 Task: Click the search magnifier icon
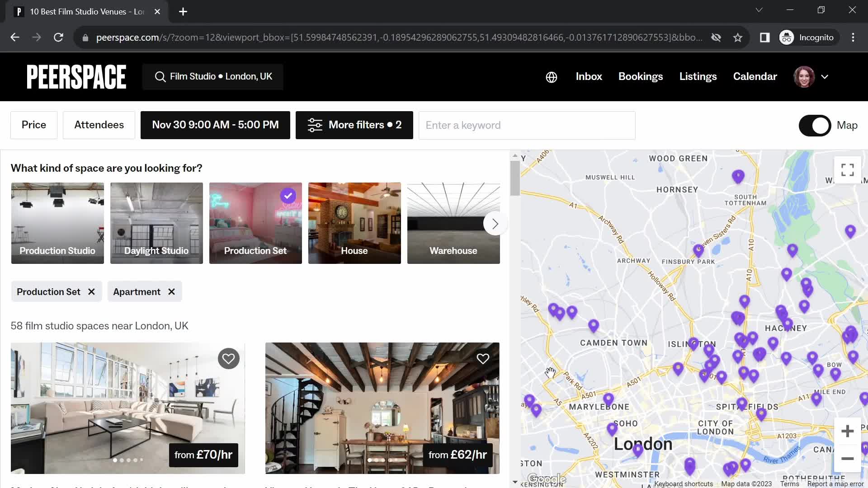coord(159,76)
